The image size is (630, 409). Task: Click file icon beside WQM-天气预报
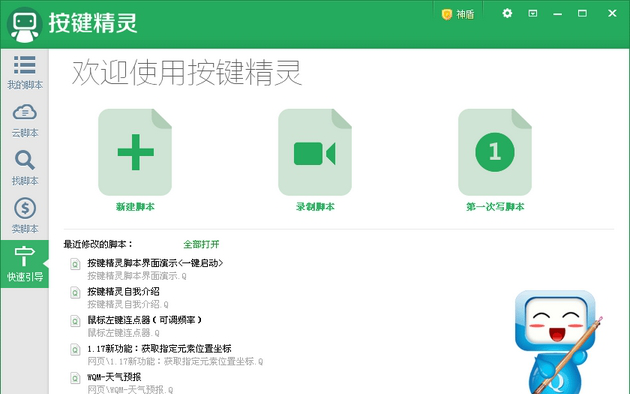(75, 378)
